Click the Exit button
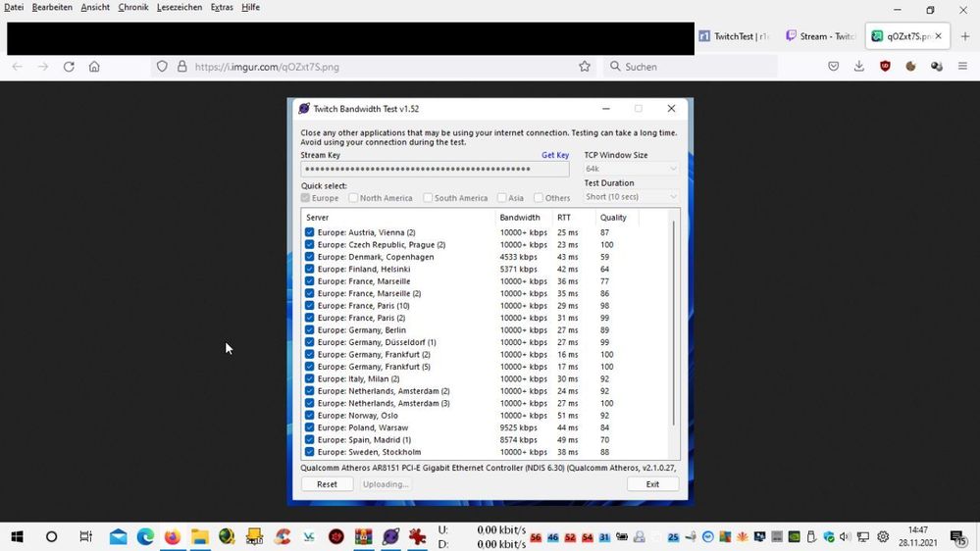980x551 pixels. click(x=652, y=484)
